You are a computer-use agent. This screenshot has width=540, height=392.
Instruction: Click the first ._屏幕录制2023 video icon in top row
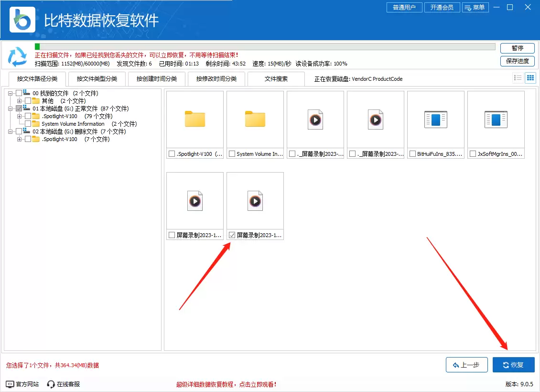point(315,120)
